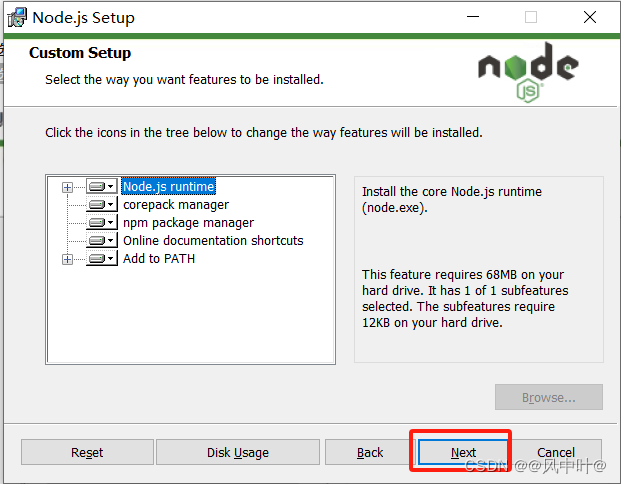Select the corepack manager feature
The width and height of the screenshot is (621, 484).
click(176, 204)
